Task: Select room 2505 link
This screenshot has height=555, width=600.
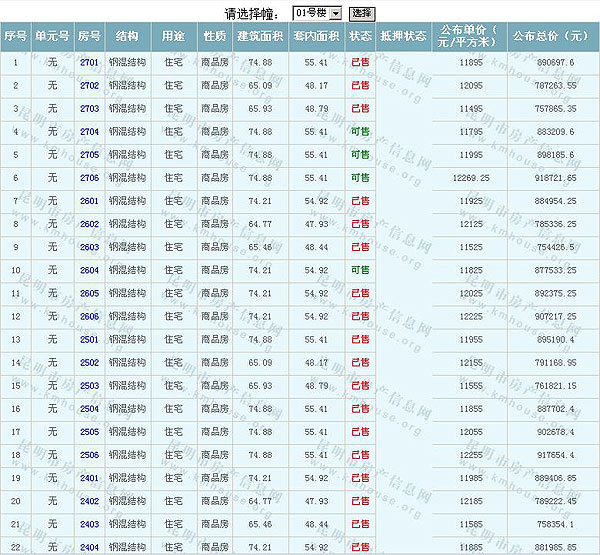Action: coord(90,431)
